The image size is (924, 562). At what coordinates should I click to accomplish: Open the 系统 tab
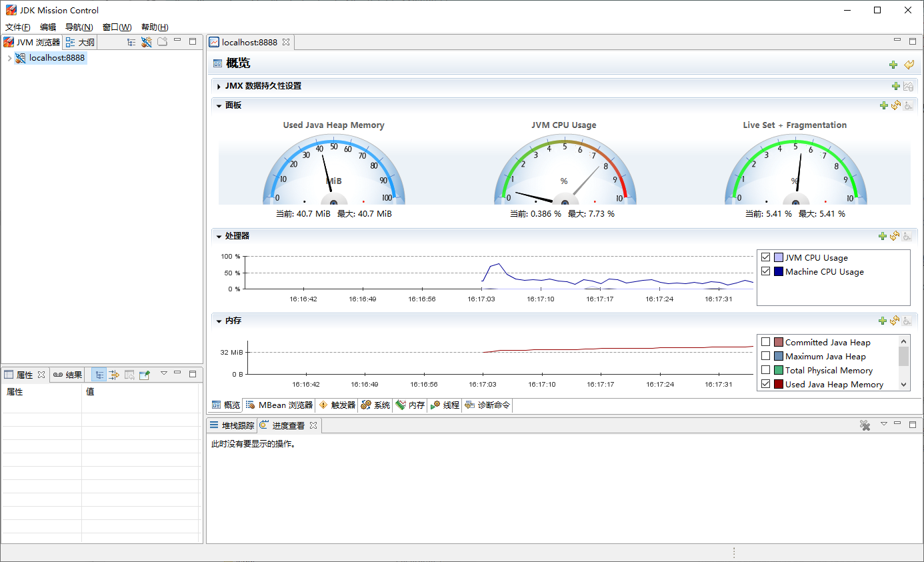pyautogui.click(x=375, y=405)
